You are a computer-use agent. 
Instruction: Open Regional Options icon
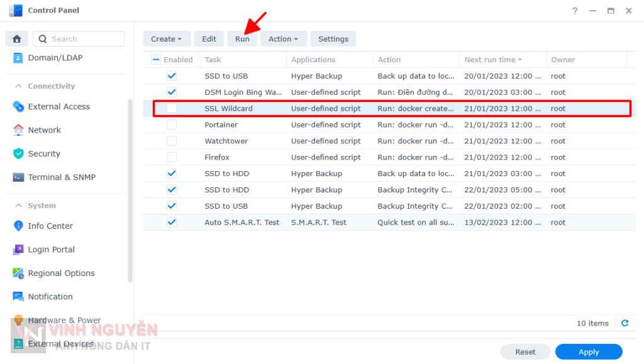tap(18, 273)
